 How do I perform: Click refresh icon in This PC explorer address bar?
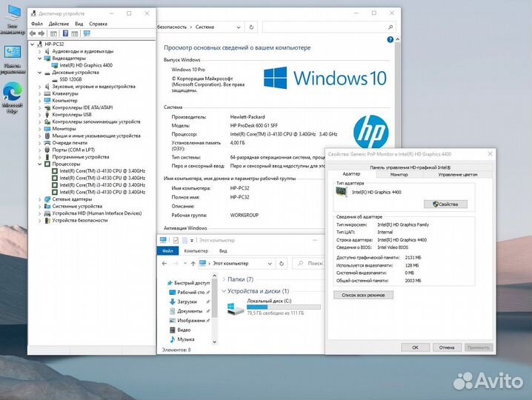282,263
